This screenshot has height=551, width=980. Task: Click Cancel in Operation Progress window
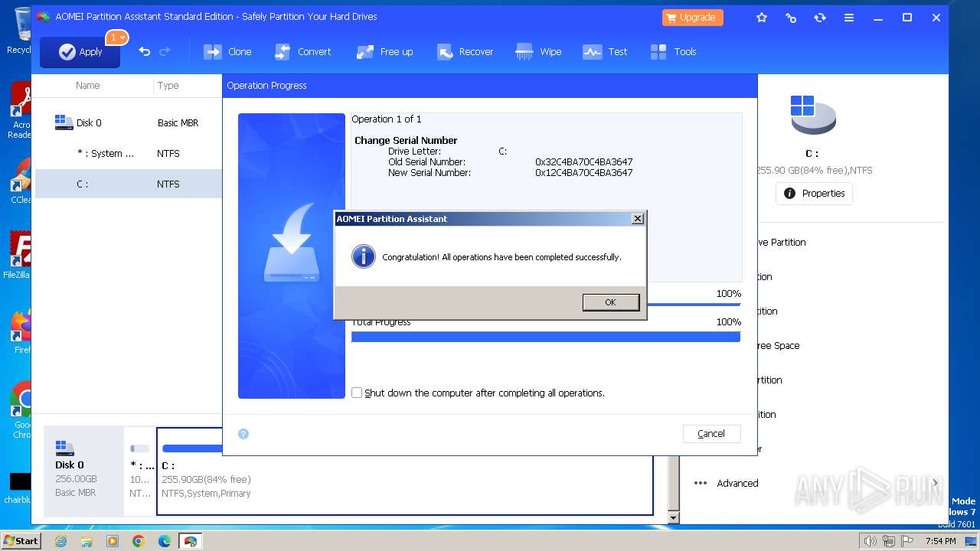coord(711,433)
